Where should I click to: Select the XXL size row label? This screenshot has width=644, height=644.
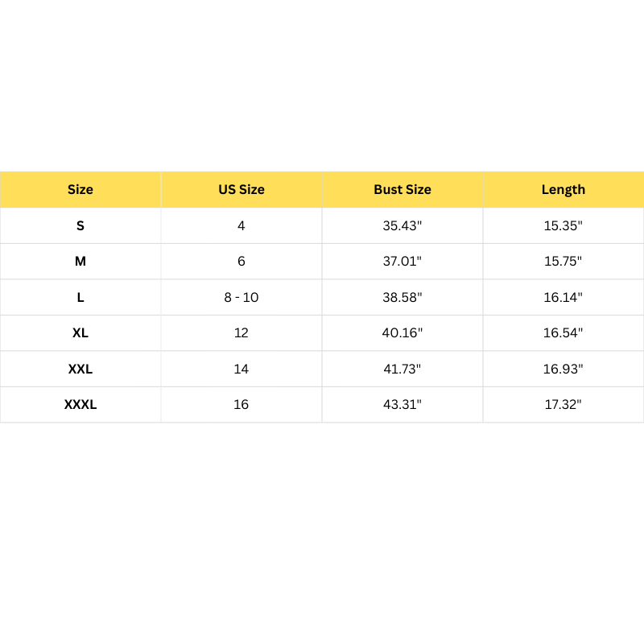pos(80,369)
